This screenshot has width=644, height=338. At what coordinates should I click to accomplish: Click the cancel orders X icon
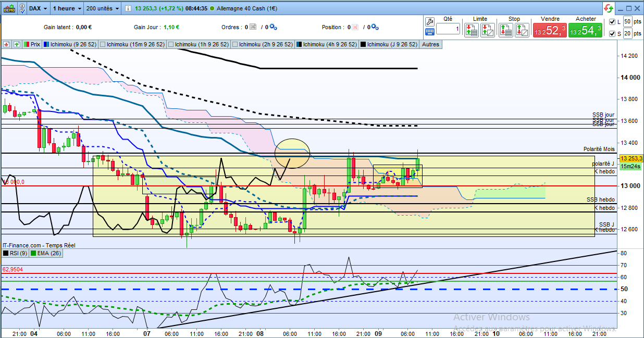pyautogui.click(x=253, y=27)
